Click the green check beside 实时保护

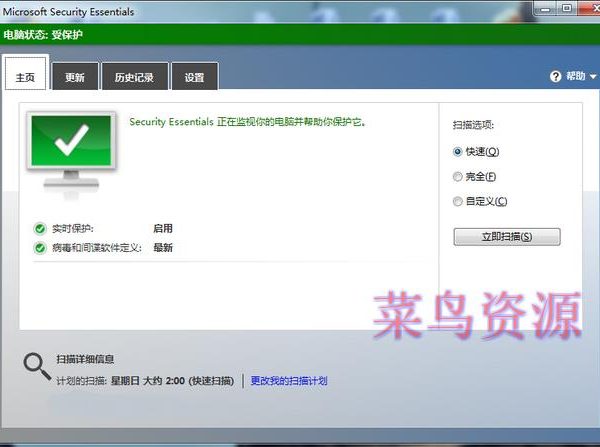(40, 228)
